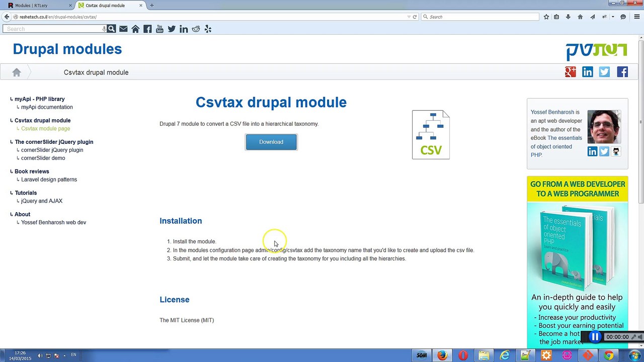Show bookmarks list icon
Screen dimensions: 644x362
tap(556, 17)
